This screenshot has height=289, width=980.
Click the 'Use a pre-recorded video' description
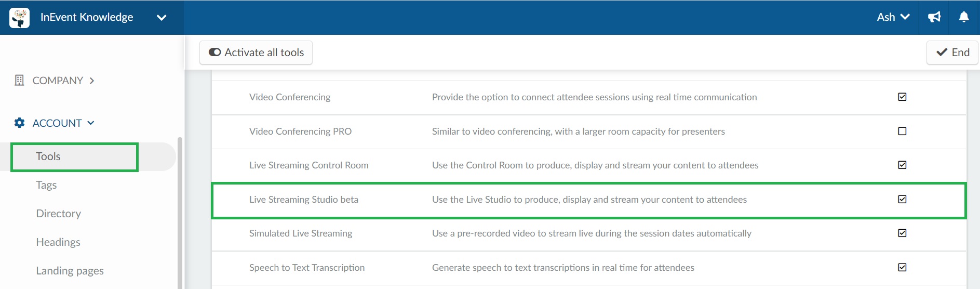tap(592, 233)
